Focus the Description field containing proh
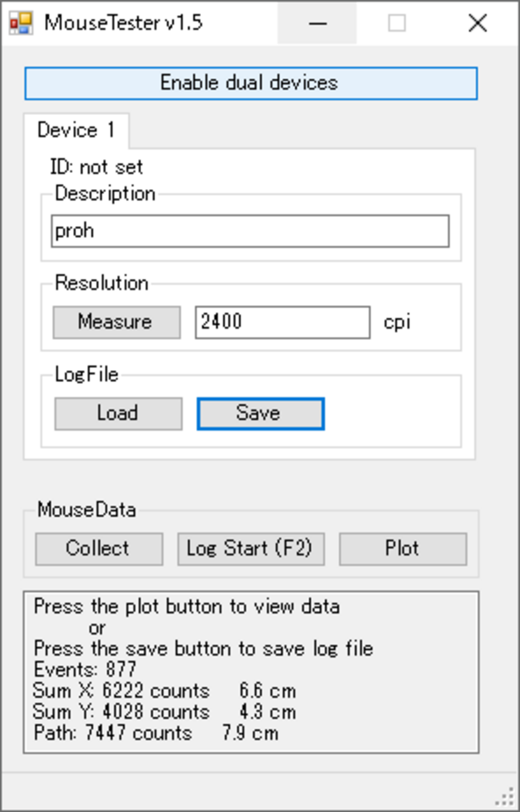The height and width of the screenshot is (812, 520). click(250, 231)
